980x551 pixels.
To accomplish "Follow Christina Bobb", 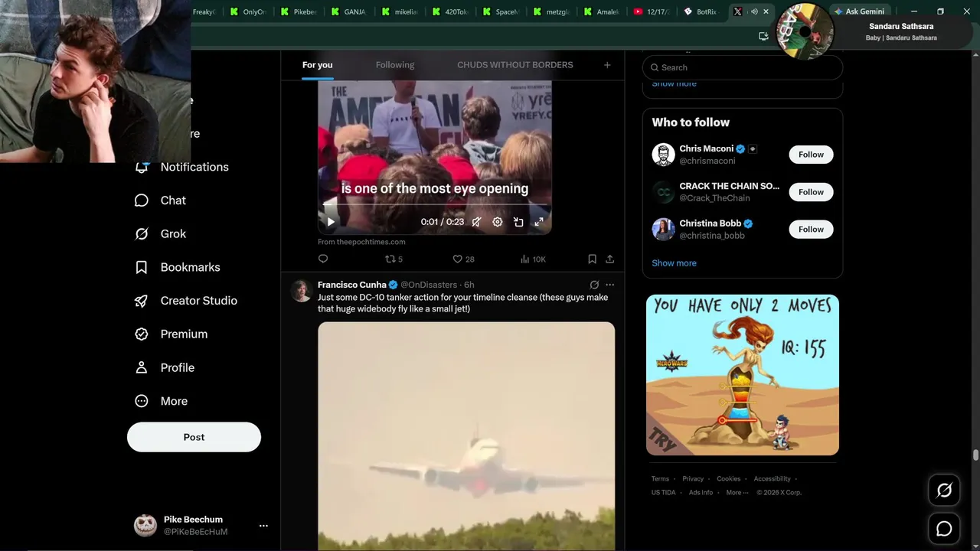I will coord(811,230).
